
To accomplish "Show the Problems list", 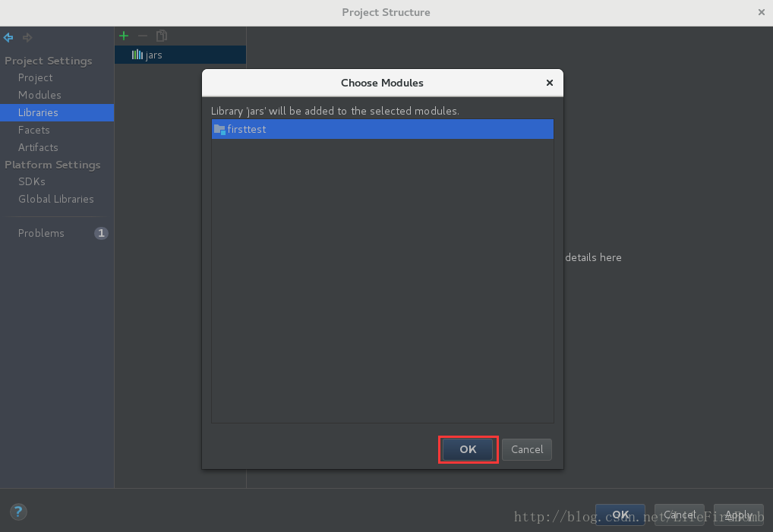I will tap(41, 233).
